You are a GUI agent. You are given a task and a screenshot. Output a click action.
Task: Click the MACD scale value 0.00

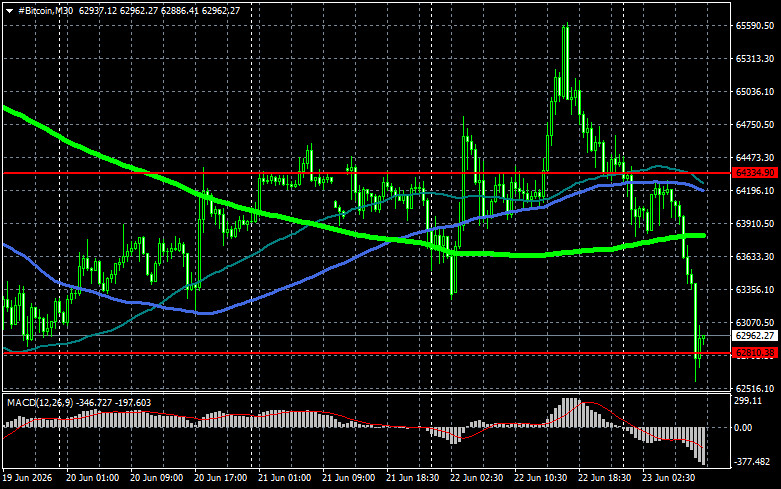744,428
